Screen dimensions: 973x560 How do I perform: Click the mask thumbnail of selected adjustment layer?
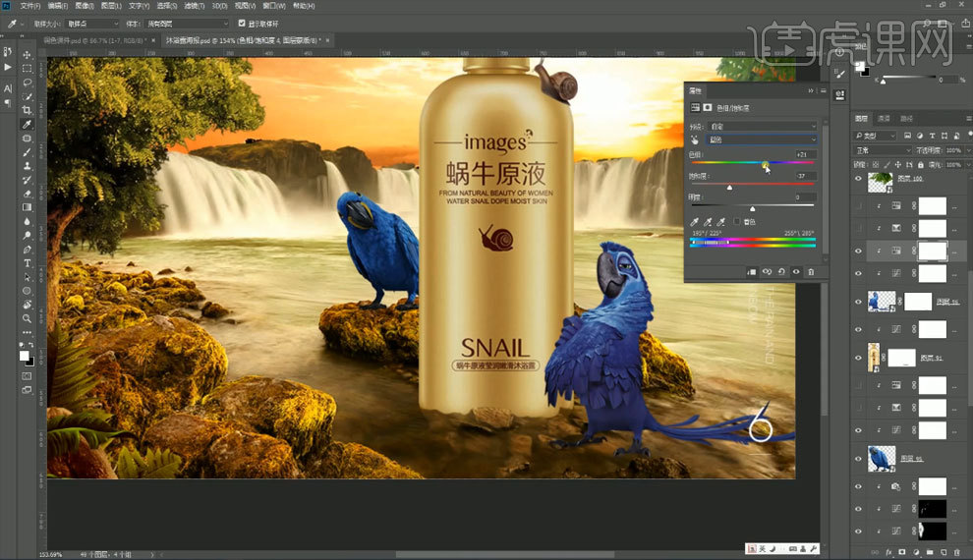point(933,252)
